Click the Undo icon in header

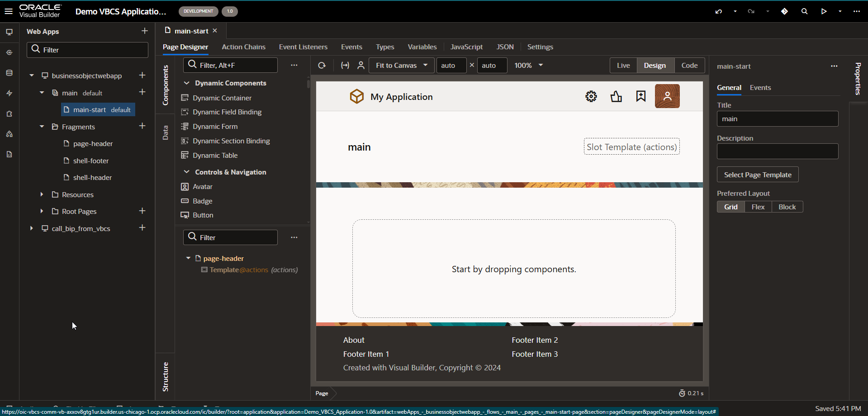[719, 11]
